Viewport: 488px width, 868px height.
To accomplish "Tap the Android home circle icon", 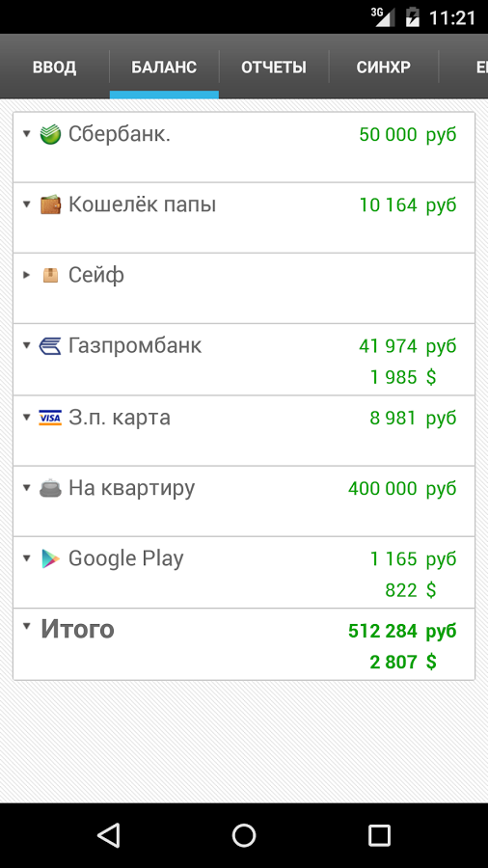I will 244,835.
